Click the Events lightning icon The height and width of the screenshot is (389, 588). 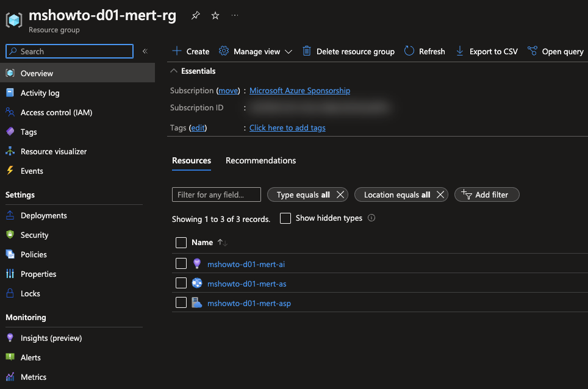(x=10, y=171)
